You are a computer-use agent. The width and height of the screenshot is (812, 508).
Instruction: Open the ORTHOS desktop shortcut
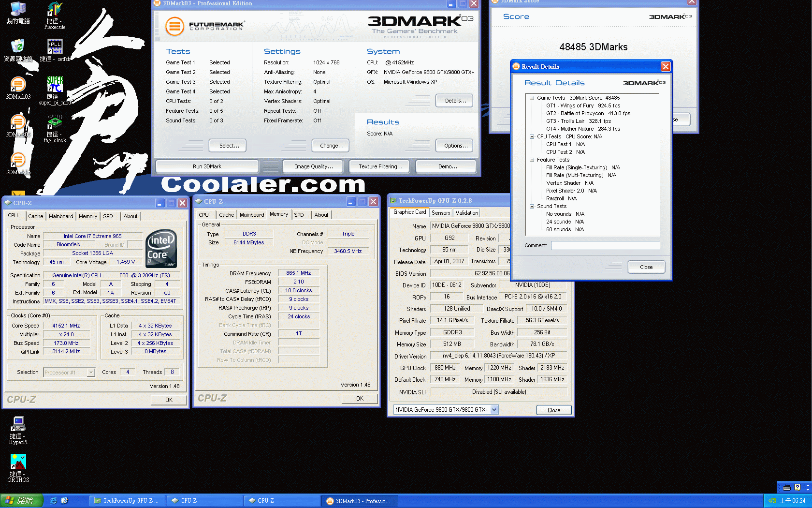(x=18, y=468)
